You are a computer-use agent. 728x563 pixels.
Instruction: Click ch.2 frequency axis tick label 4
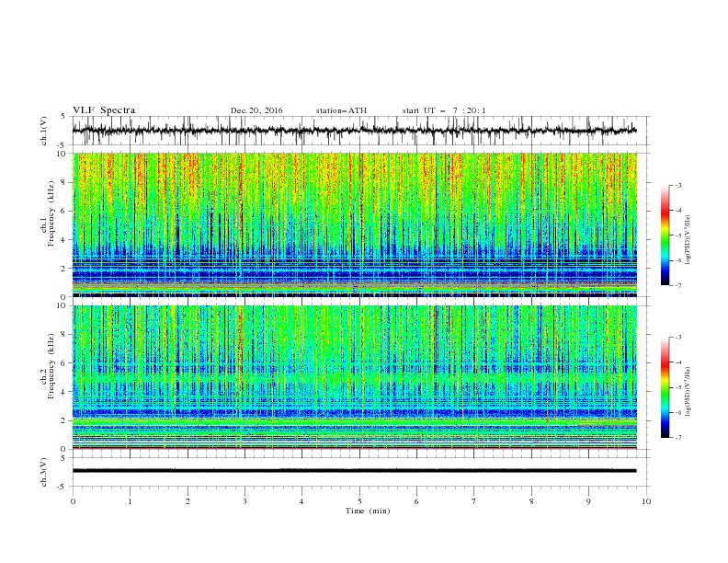(64, 392)
